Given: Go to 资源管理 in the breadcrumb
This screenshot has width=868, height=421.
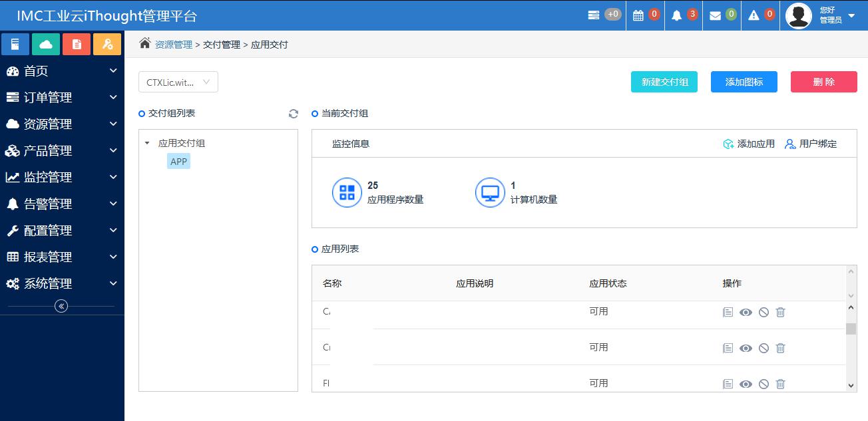Looking at the screenshot, I should point(173,45).
